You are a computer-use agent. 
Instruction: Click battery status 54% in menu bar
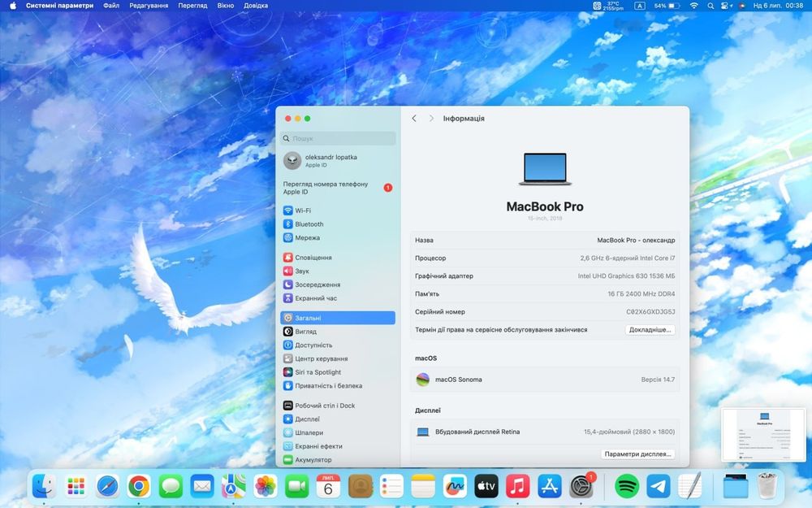pyautogui.click(x=667, y=6)
